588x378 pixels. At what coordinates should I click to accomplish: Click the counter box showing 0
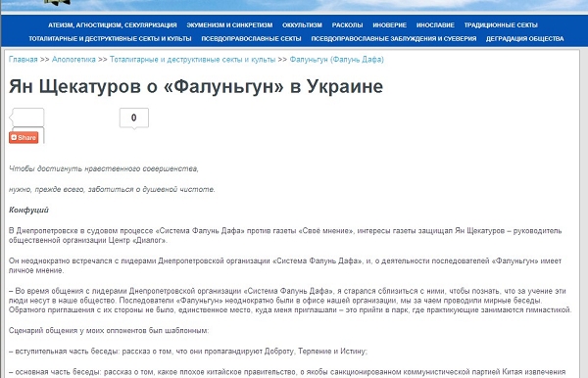point(134,118)
